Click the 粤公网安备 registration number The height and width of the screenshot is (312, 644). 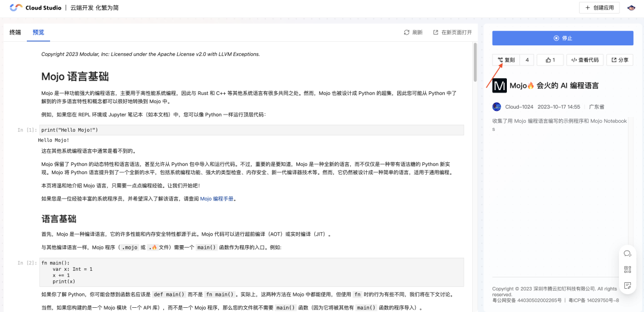[x=527, y=301]
